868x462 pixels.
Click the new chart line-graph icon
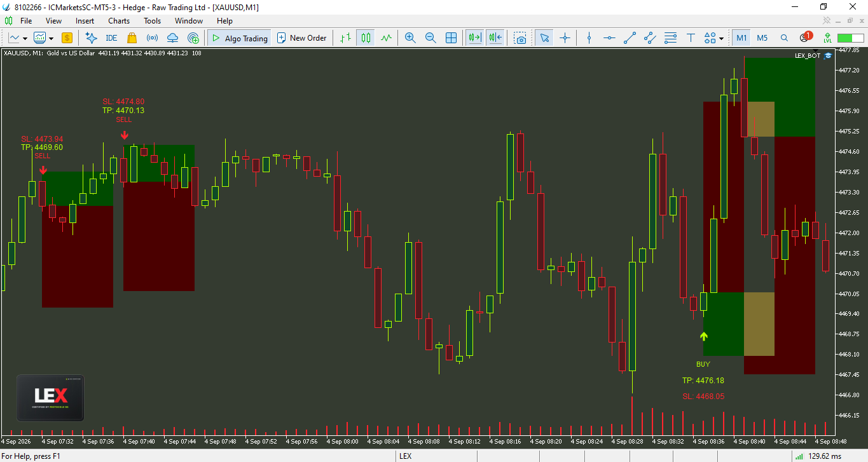[13, 38]
